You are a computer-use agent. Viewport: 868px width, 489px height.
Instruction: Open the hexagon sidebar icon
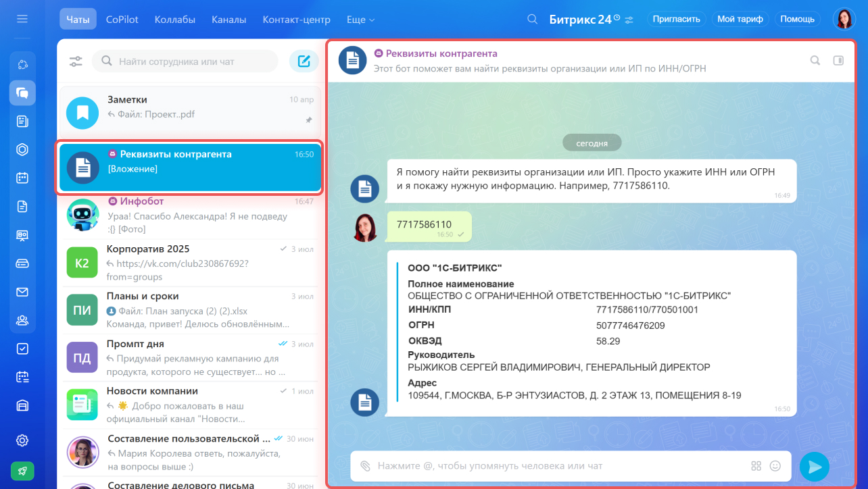pyautogui.click(x=22, y=149)
